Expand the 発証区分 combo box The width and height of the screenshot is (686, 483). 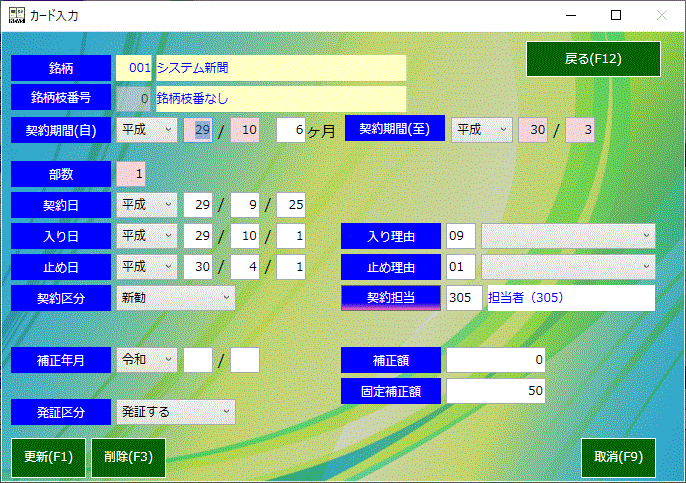(x=175, y=412)
